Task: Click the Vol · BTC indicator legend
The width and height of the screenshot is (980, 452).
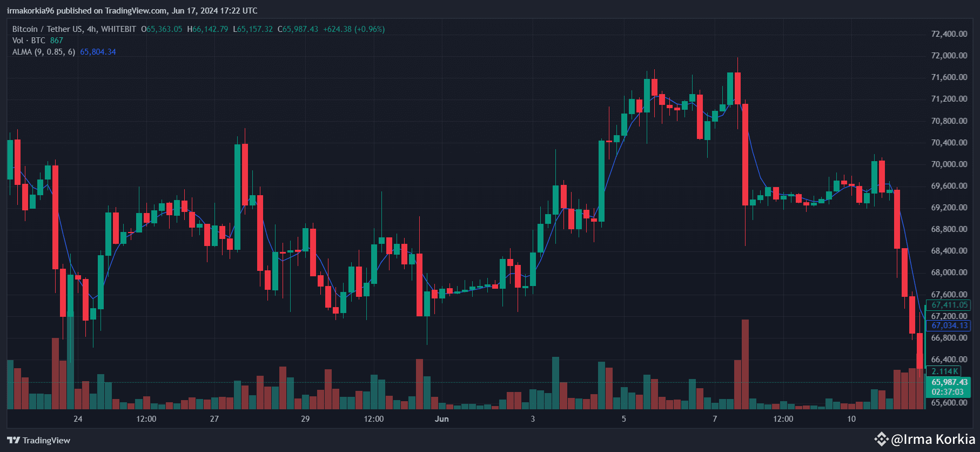Action: pyautogui.click(x=29, y=41)
